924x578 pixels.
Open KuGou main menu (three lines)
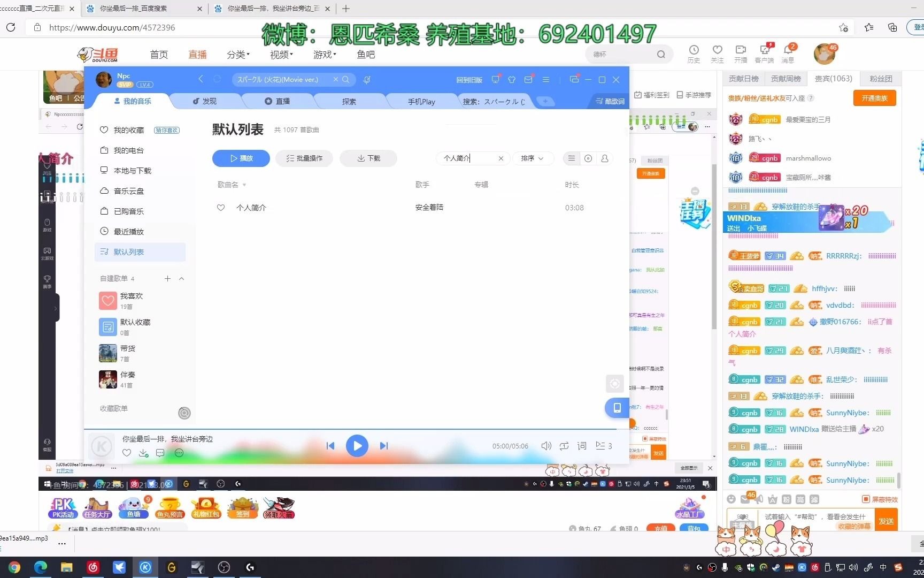546,79
